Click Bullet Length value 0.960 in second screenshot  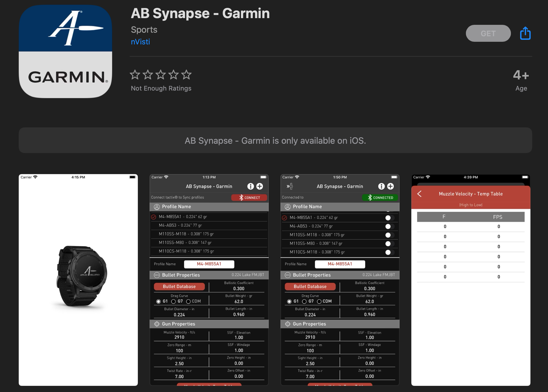239,315
